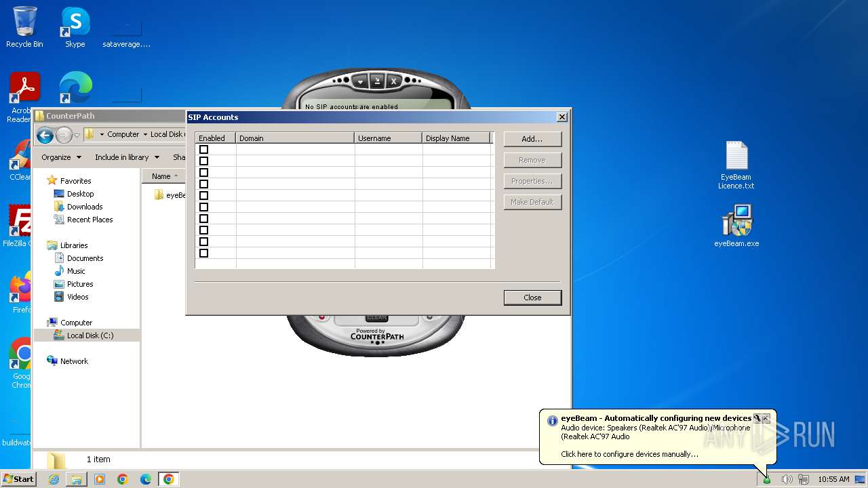Click the Explorer forward navigation arrow
This screenshot has width=868, height=488.
point(64,135)
